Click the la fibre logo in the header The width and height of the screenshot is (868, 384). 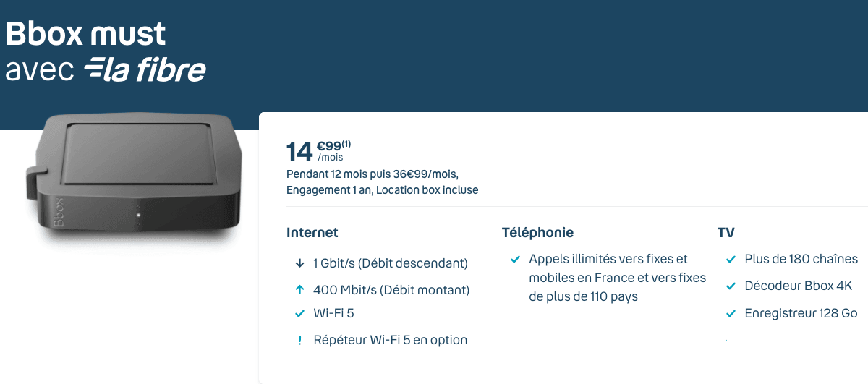145,69
